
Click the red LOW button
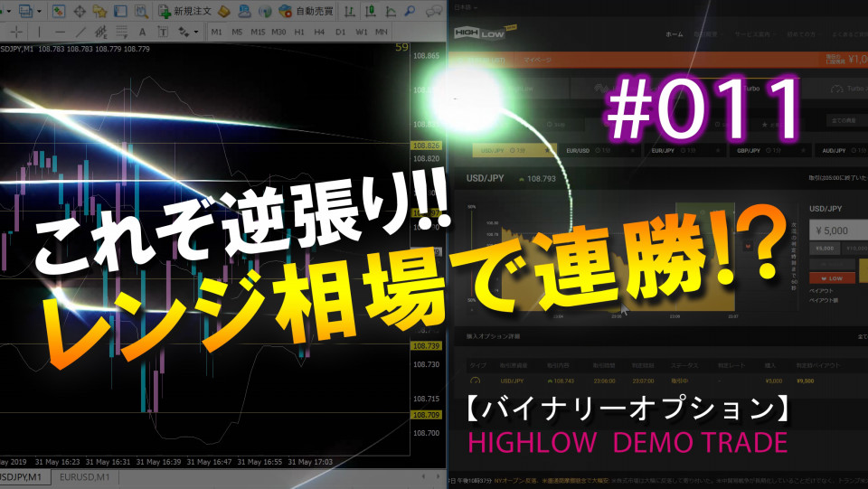pos(832,278)
